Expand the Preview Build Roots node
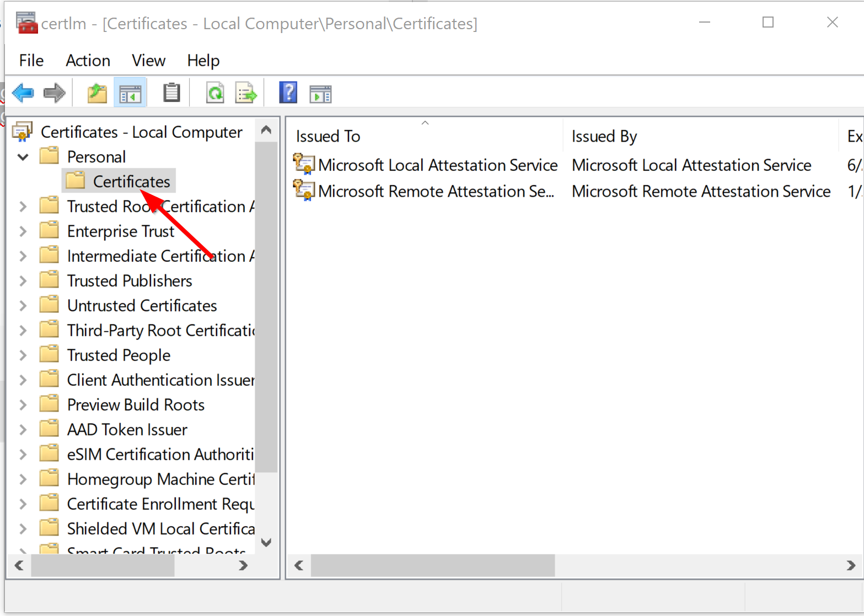The image size is (864, 616). (23, 405)
